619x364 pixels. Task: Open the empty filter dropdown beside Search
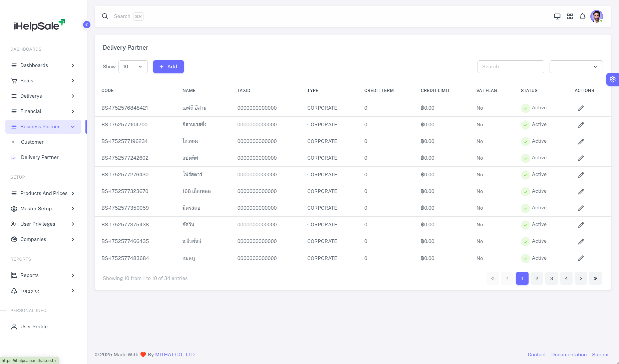click(576, 67)
